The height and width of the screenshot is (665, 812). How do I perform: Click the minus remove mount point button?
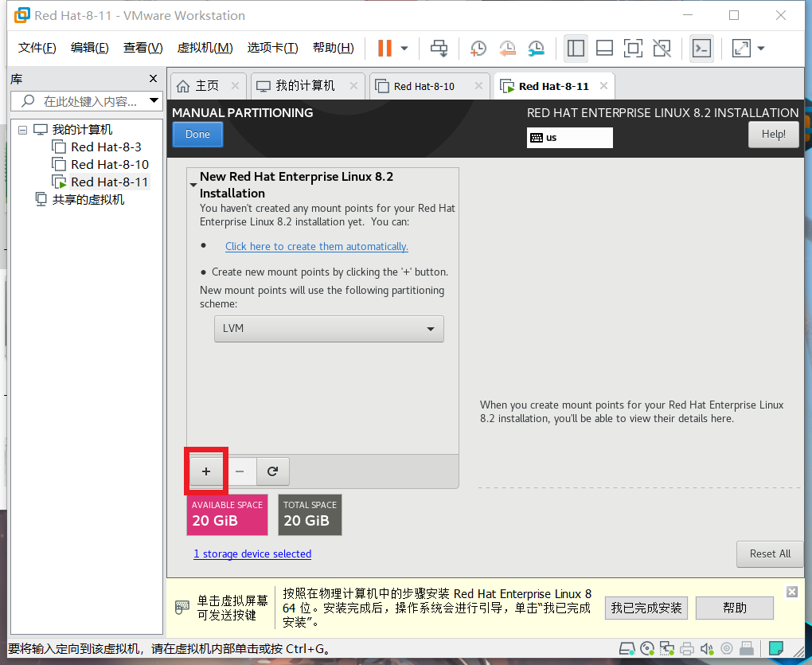(240, 471)
